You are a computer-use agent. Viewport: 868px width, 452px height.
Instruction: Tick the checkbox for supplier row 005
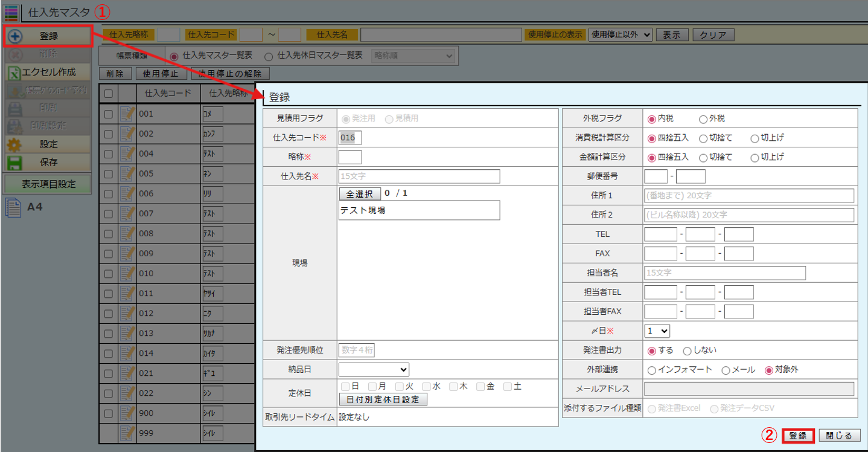[x=108, y=174]
